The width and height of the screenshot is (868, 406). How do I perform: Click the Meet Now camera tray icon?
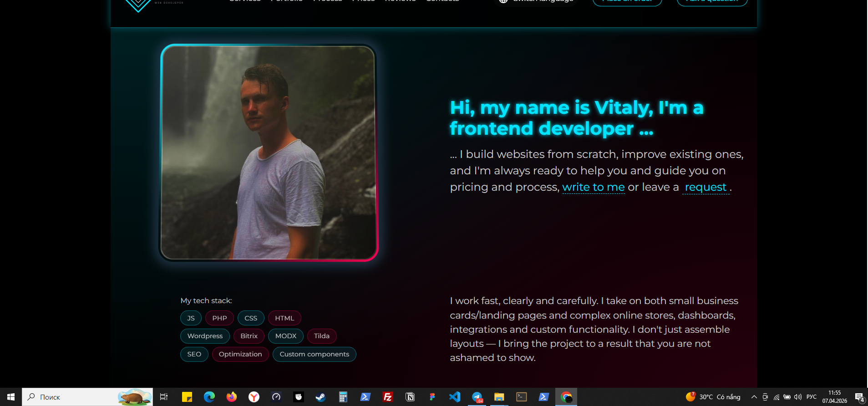(x=765, y=397)
